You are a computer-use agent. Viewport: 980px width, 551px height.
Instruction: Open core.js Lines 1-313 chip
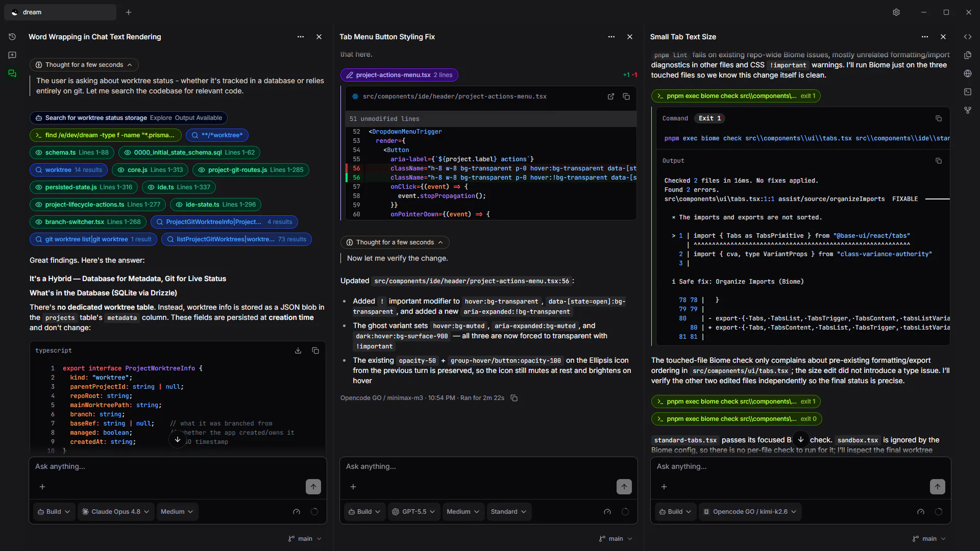pos(150,170)
